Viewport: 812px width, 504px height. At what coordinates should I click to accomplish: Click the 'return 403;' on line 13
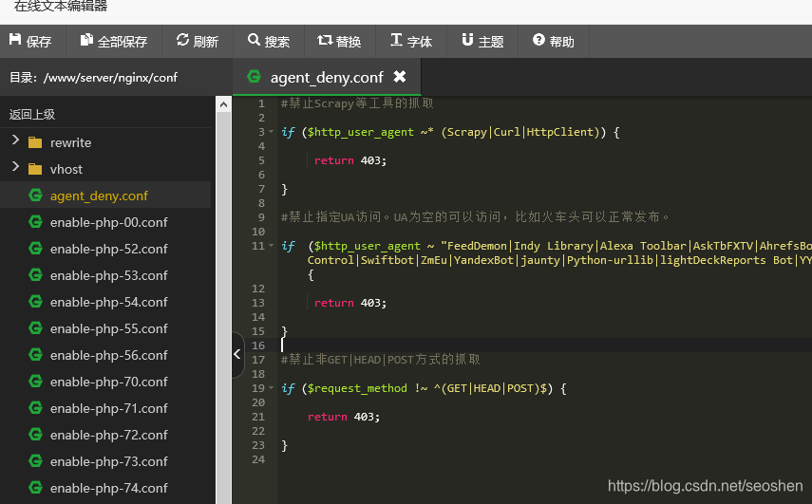tap(350, 303)
